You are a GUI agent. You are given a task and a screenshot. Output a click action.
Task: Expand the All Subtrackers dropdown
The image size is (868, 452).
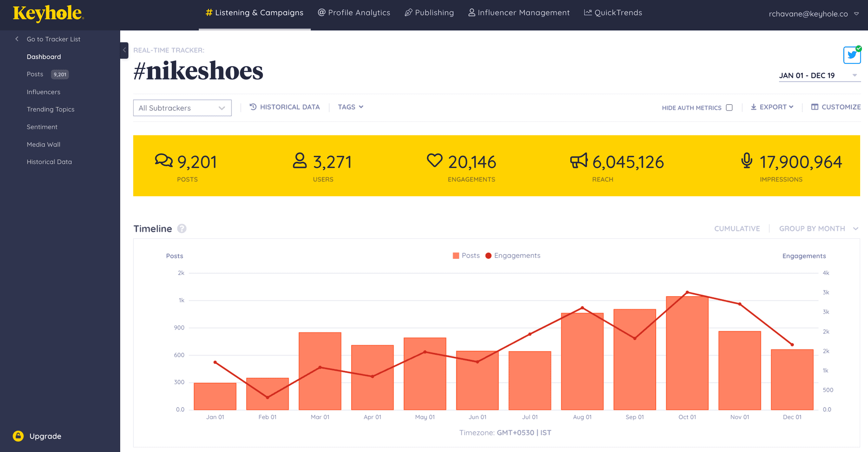(x=182, y=108)
